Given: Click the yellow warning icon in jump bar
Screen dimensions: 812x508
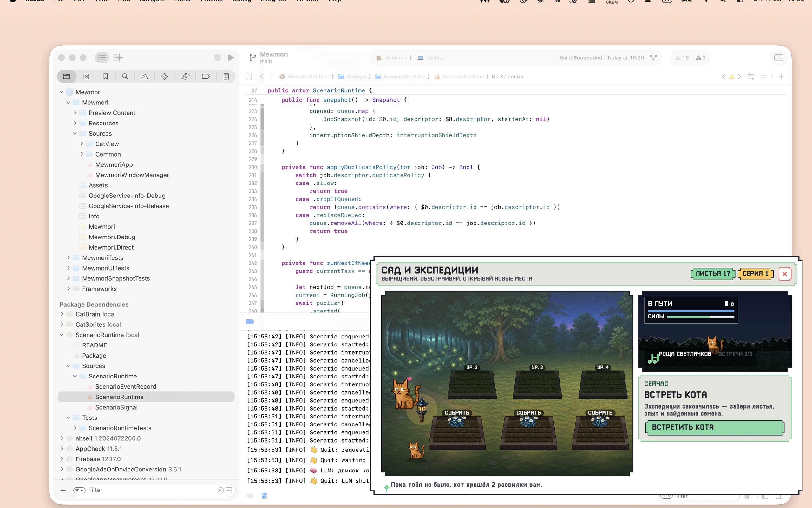Looking at the screenshot, I should [731, 77].
